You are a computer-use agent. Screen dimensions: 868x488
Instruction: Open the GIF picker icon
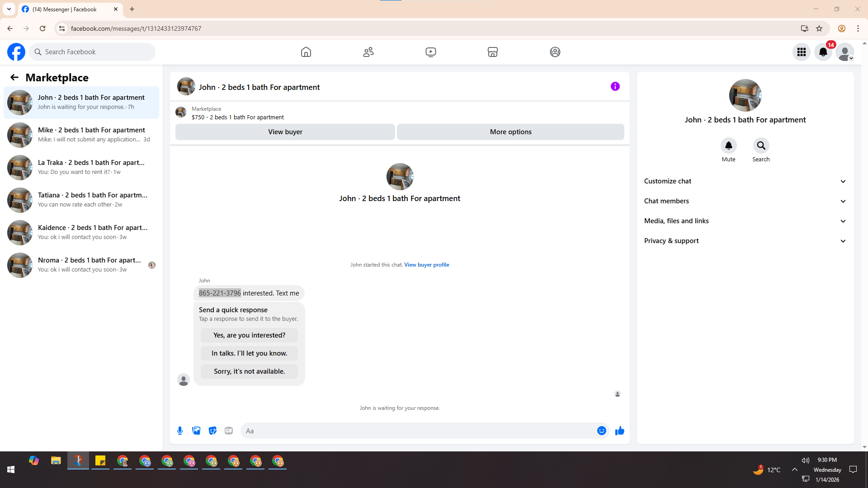coord(229,431)
